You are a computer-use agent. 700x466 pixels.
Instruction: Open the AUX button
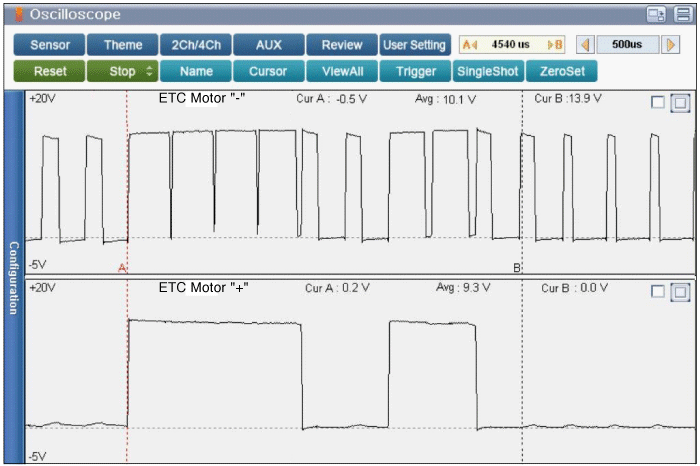click(x=269, y=45)
